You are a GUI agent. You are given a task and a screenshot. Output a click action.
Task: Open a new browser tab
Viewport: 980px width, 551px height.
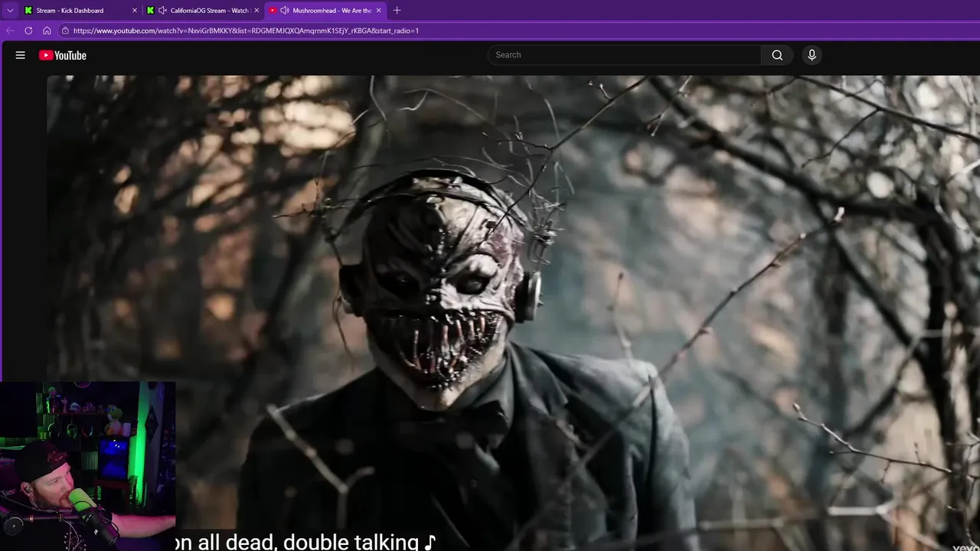click(397, 11)
